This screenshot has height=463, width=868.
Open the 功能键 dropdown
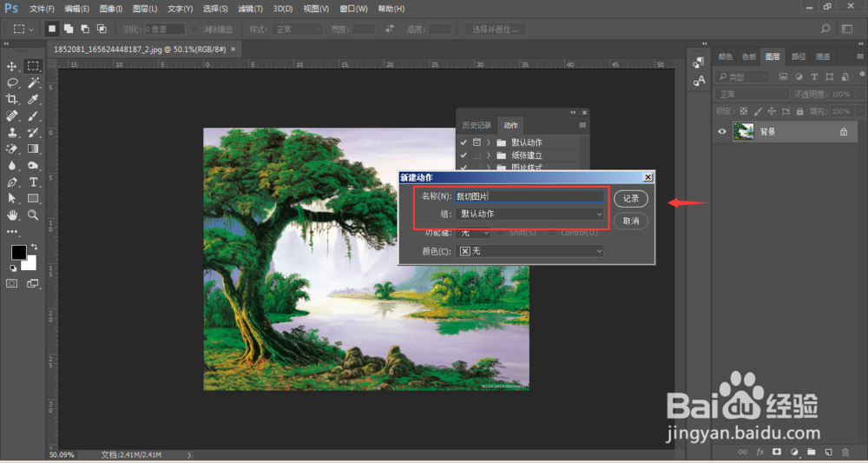point(473,233)
